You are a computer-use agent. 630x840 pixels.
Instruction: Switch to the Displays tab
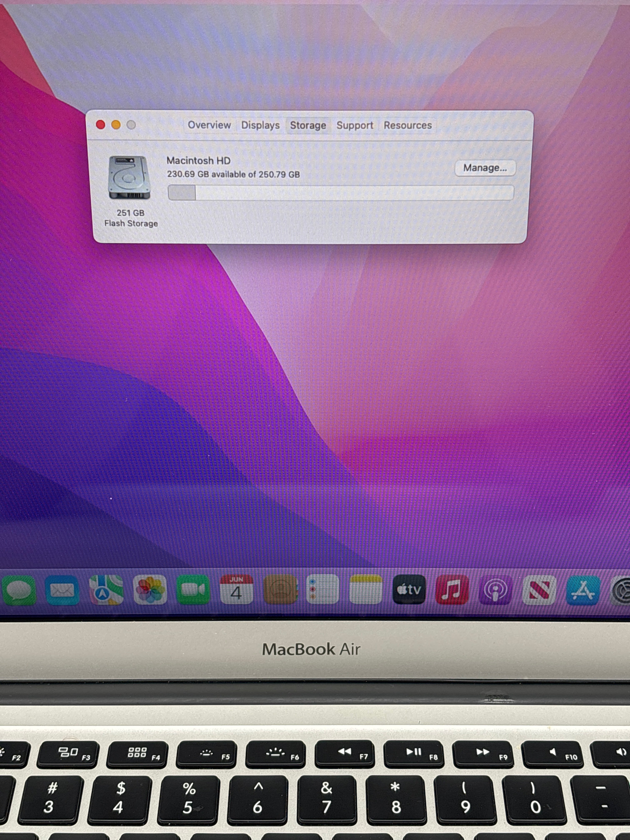[260, 125]
